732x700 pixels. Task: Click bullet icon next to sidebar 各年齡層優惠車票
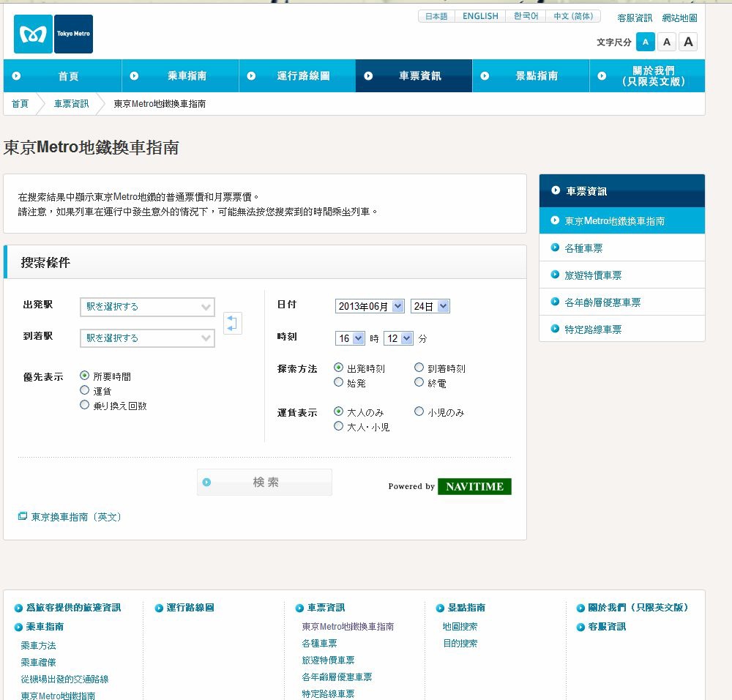point(555,302)
